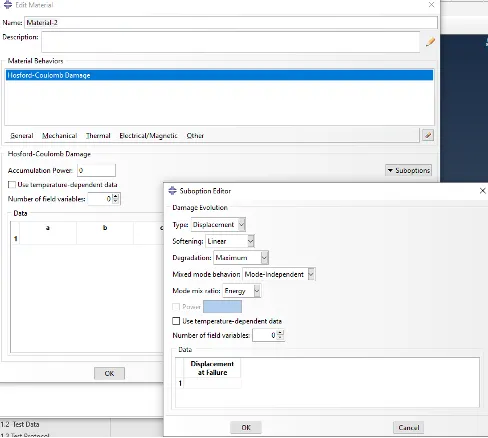Close the Suboption Editor dialog

point(482,191)
